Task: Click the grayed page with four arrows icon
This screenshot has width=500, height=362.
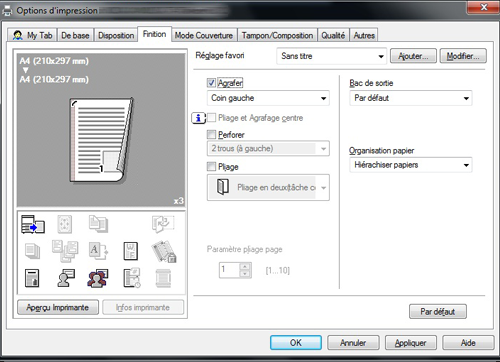Action: pos(65,224)
